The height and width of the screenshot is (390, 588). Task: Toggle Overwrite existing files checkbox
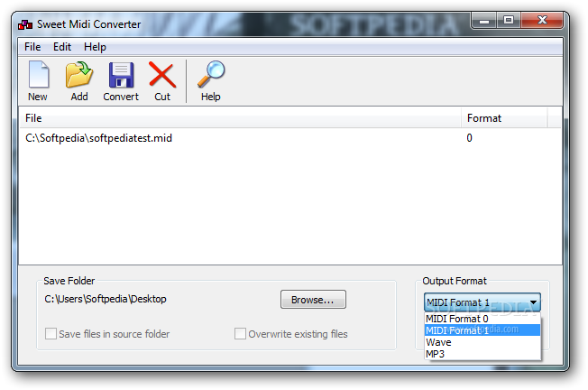(240, 334)
